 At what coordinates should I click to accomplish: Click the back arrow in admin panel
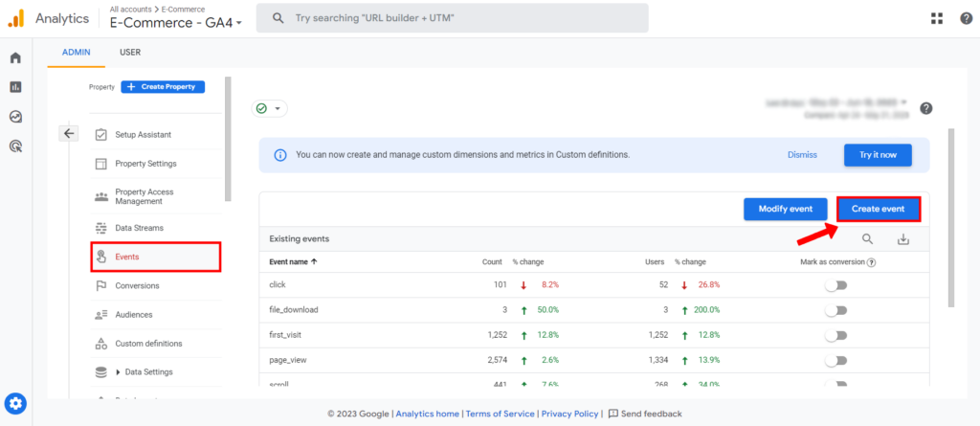pyautogui.click(x=69, y=134)
